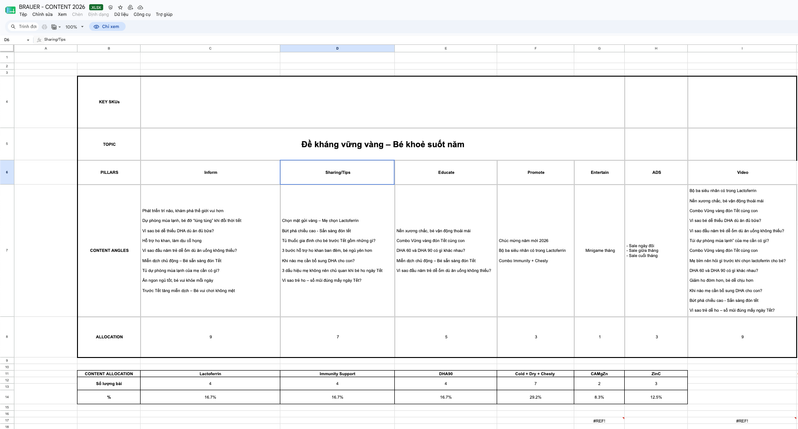This screenshot has width=798, height=429.
Task: Click the green XLSX file format badge
Action: click(96, 7)
